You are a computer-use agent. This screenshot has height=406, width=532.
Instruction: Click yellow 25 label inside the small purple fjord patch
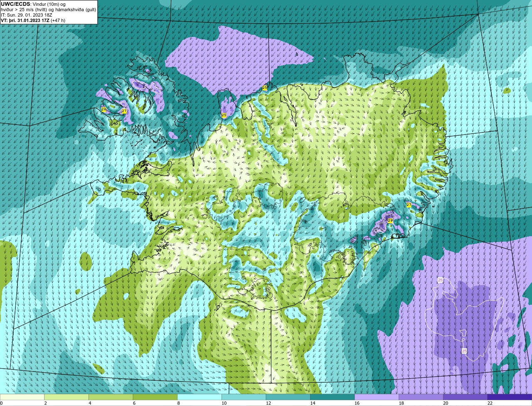(x=224, y=115)
